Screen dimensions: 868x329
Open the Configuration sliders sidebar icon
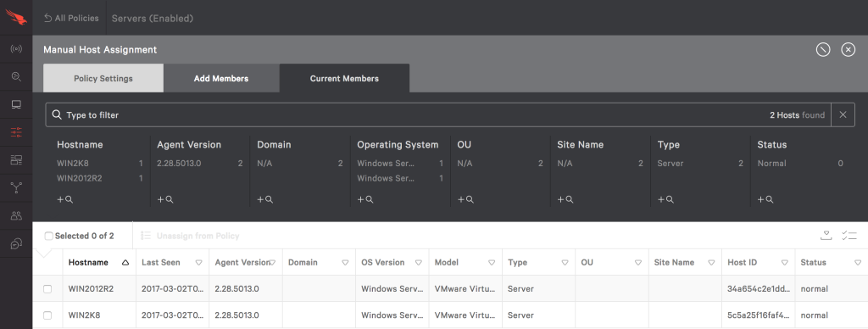point(16,131)
